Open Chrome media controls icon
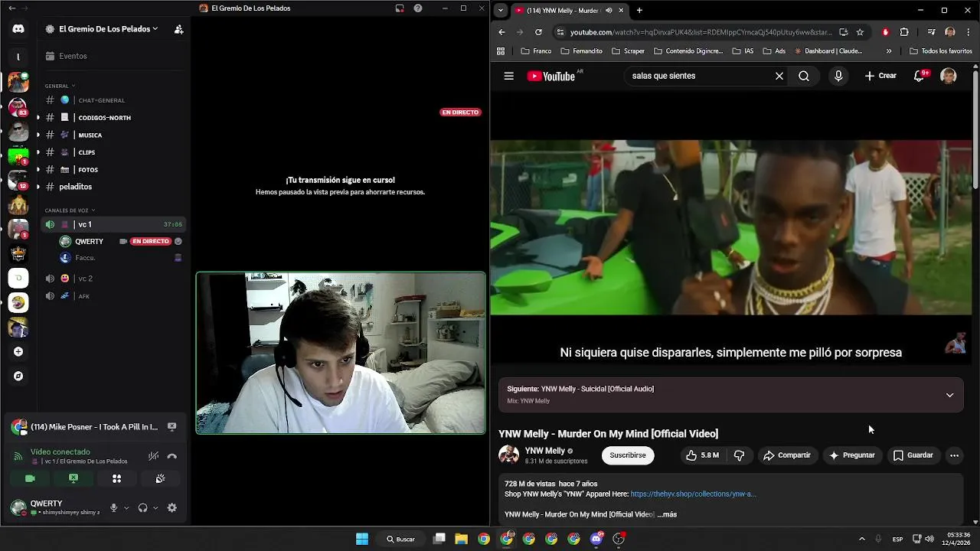This screenshot has width=980, height=551. pos(931,32)
